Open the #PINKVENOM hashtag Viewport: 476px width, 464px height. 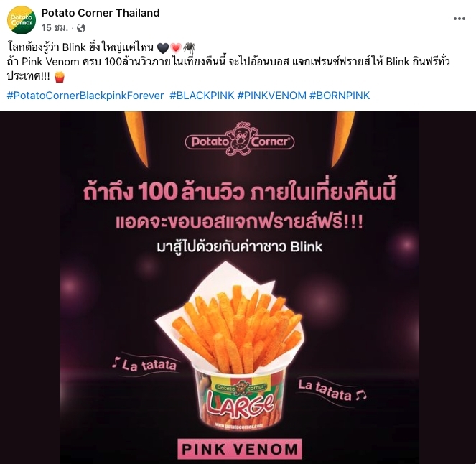coord(271,96)
